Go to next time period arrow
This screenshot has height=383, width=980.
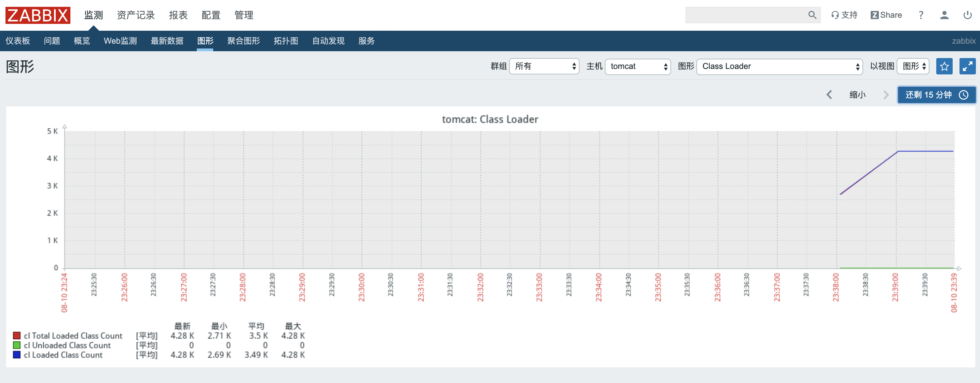[886, 95]
